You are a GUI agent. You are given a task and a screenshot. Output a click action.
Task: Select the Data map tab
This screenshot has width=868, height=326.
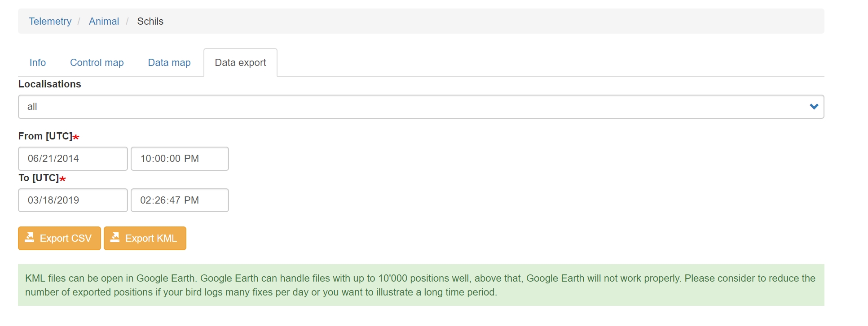pos(169,63)
